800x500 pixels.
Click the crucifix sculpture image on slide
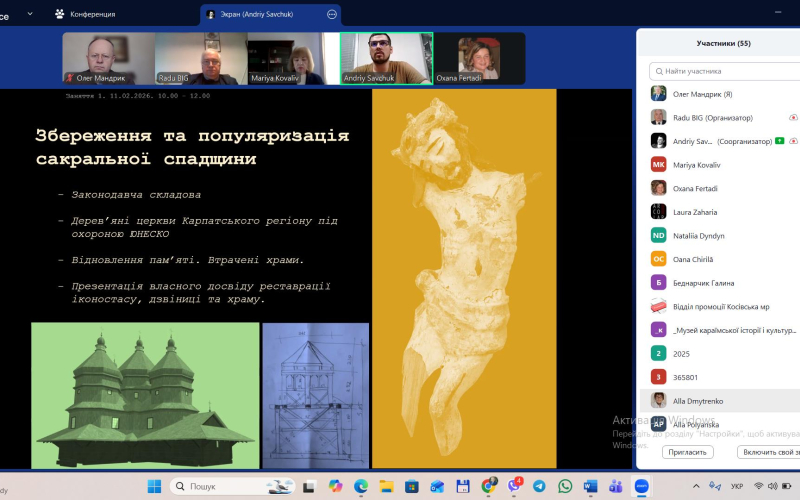click(x=464, y=279)
